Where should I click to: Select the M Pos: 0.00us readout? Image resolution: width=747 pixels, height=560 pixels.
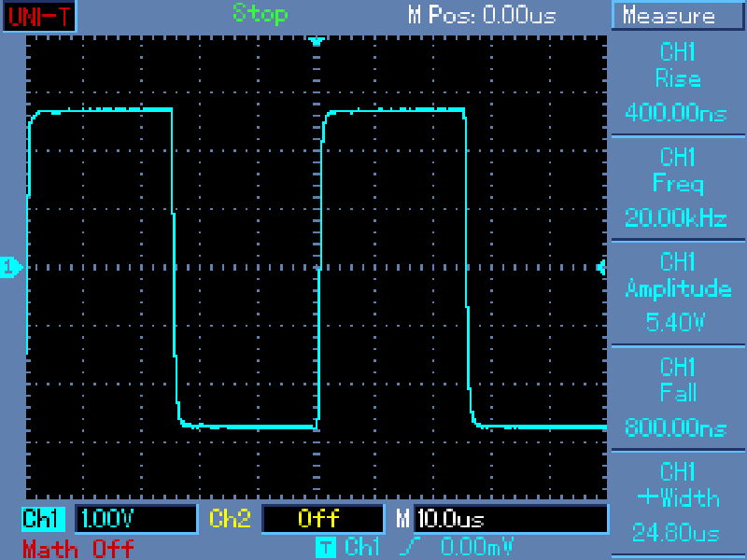482,15
